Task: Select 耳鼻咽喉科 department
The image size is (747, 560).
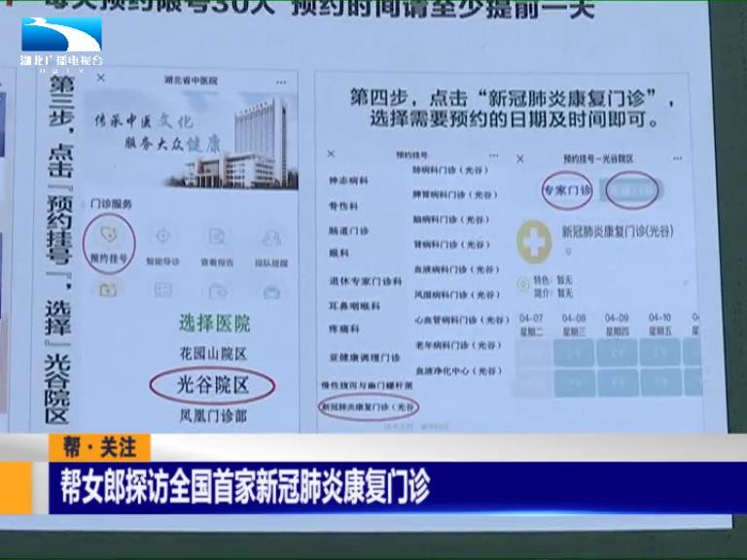Action: click(353, 305)
